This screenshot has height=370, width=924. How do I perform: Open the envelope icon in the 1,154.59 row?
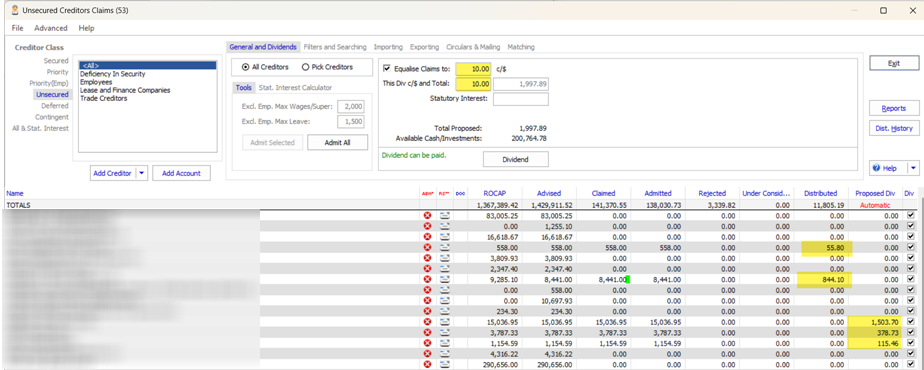coord(445,343)
